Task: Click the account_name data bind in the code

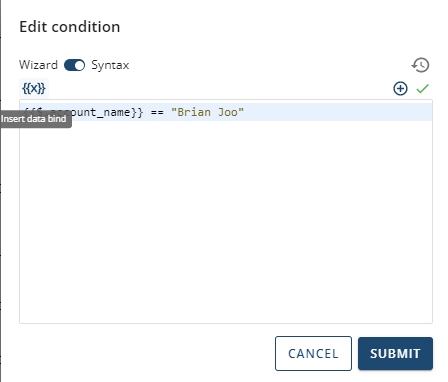Action: tap(83, 112)
